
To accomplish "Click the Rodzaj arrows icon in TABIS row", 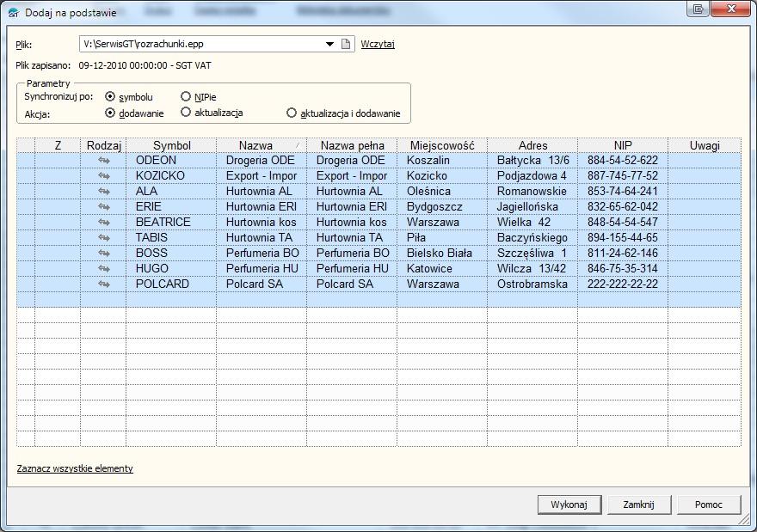I will (x=104, y=237).
